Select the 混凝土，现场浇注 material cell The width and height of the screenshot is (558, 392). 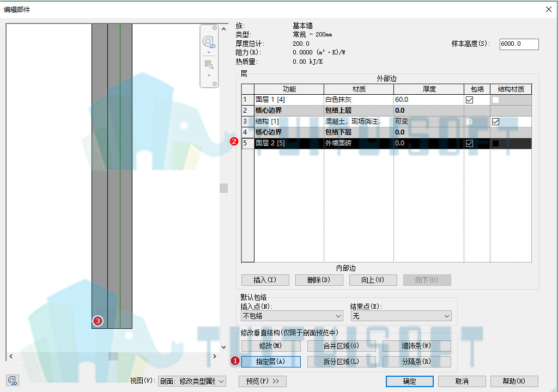[x=359, y=121]
